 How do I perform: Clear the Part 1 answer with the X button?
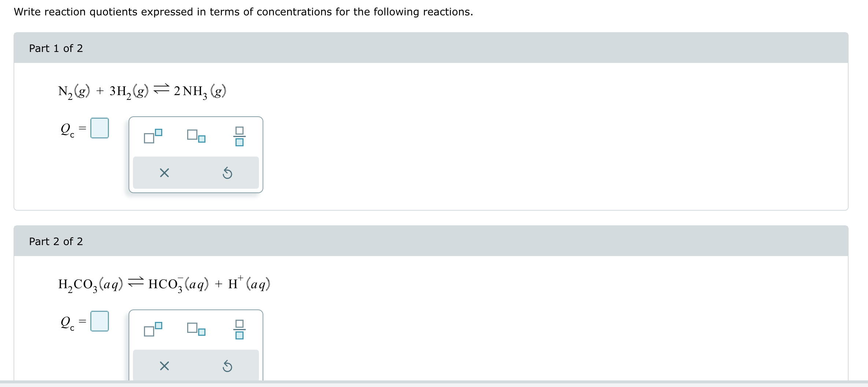pyautogui.click(x=164, y=173)
